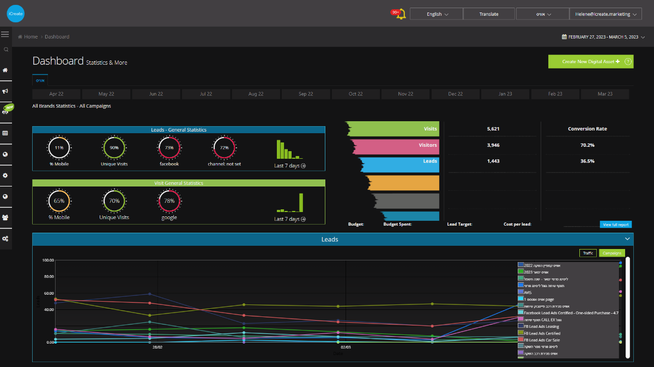Click Create New Digital Asset button

click(x=591, y=62)
